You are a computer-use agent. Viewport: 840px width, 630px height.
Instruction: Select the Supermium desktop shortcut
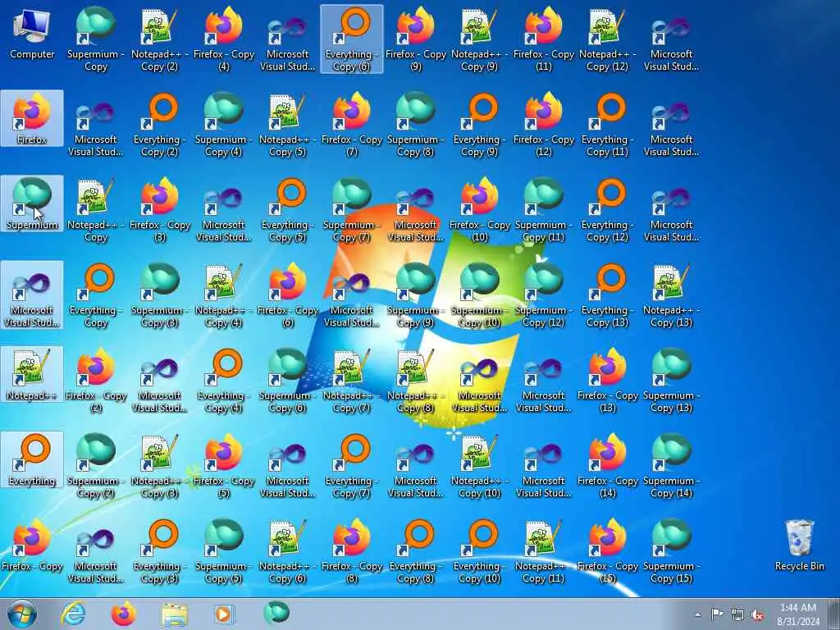pyautogui.click(x=32, y=204)
